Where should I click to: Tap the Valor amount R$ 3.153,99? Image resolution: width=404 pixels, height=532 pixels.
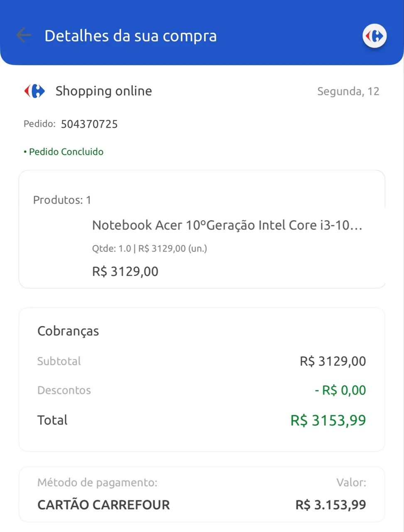point(330,504)
